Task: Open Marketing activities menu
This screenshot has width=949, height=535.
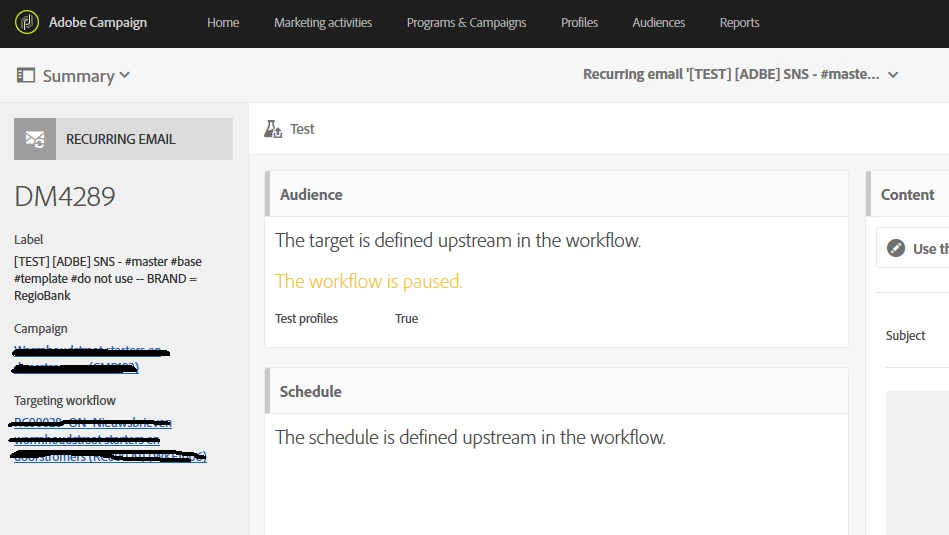Action: [x=323, y=22]
